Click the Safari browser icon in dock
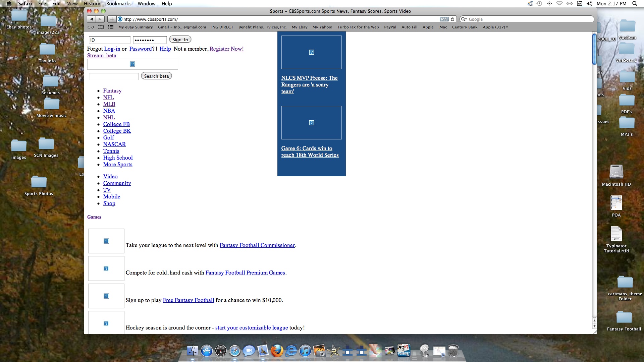The image size is (644, 362). coord(235,351)
